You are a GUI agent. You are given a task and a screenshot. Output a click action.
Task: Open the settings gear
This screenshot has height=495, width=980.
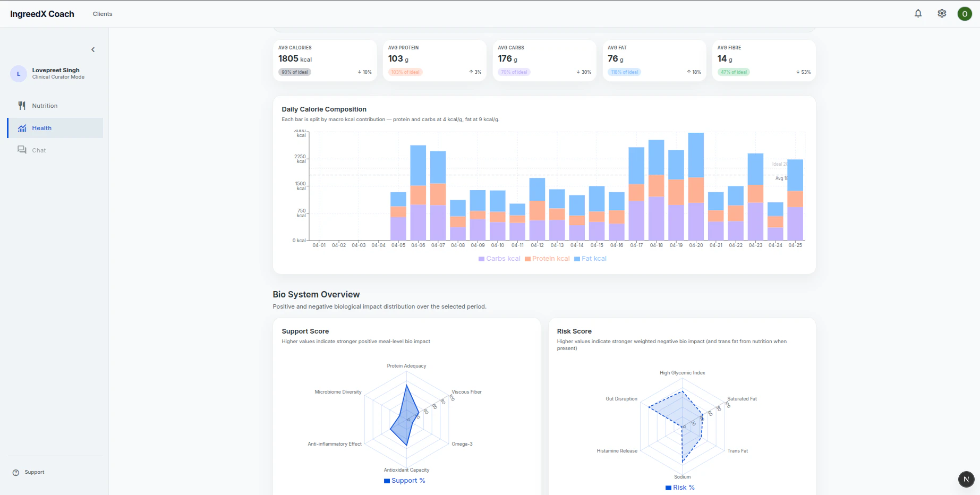click(942, 14)
